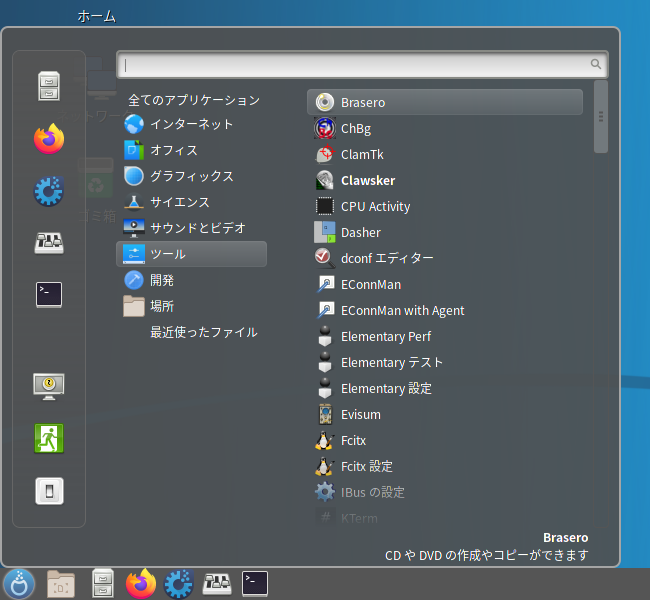The image size is (650, 600).
Task: Open the file manager favorite in menu sidebar
Action: [49, 86]
